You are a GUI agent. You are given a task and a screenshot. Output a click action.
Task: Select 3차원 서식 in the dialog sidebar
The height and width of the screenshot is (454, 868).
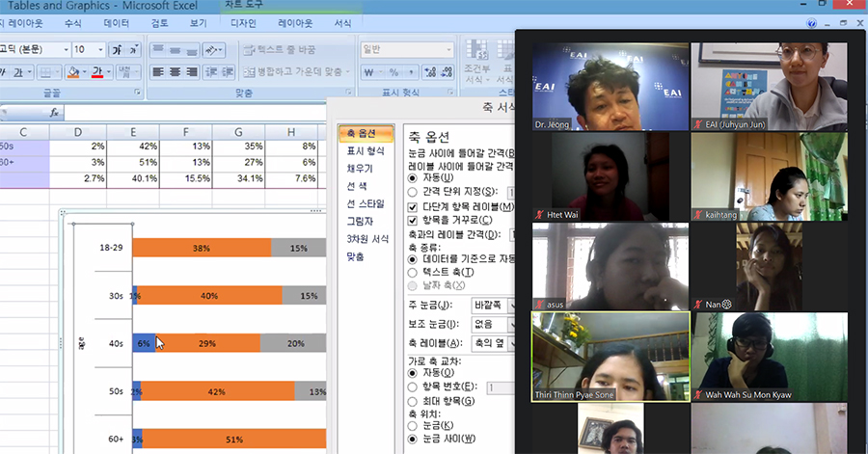tap(367, 239)
